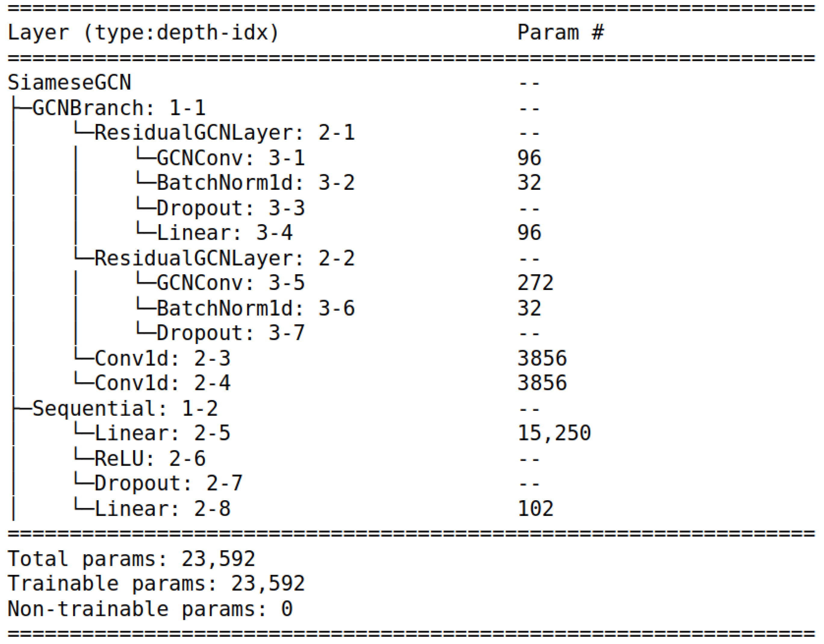The height and width of the screenshot is (644, 824).
Task: Click the BatchNorm1d: 3-2 layer row
Action: (x=255, y=183)
